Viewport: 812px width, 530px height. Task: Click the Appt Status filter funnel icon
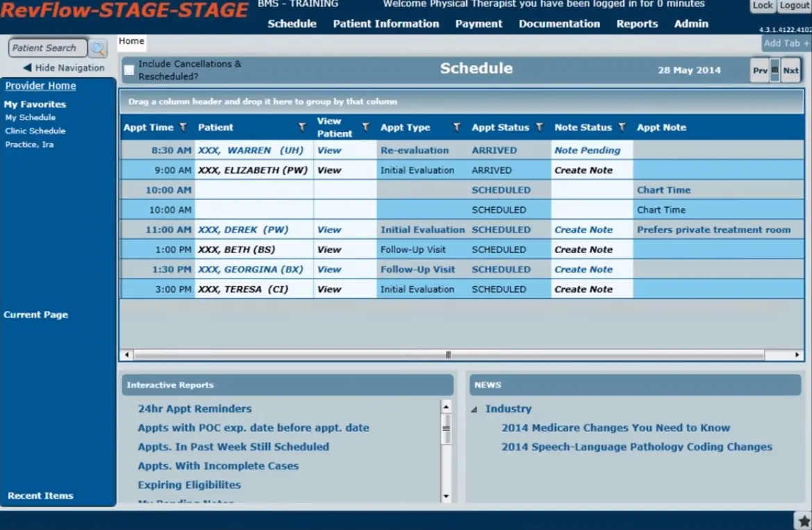[538, 127]
